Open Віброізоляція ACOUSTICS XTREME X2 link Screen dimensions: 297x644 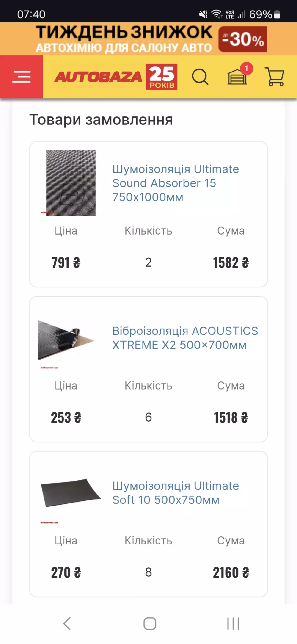coord(185,338)
